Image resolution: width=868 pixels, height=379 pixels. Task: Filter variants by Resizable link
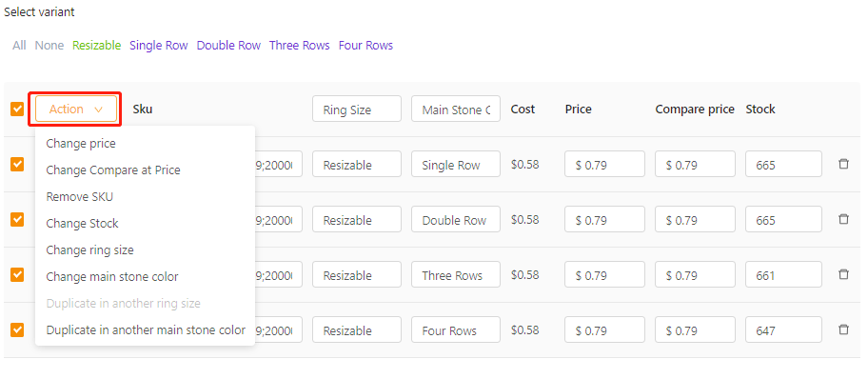96,46
